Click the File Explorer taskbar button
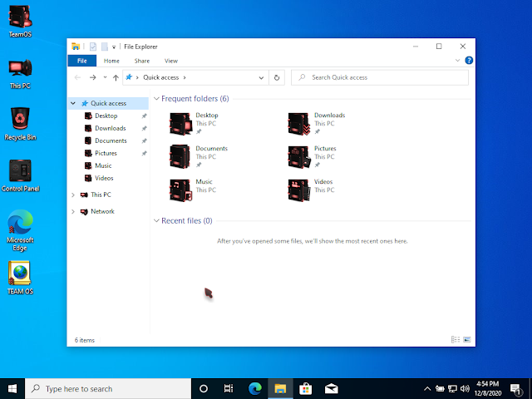 [280, 388]
